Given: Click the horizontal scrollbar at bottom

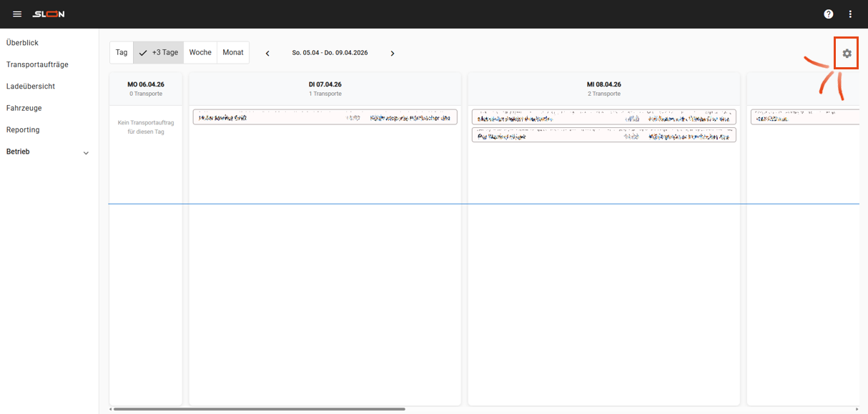Looking at the screenshot, I should pos(258,409).
